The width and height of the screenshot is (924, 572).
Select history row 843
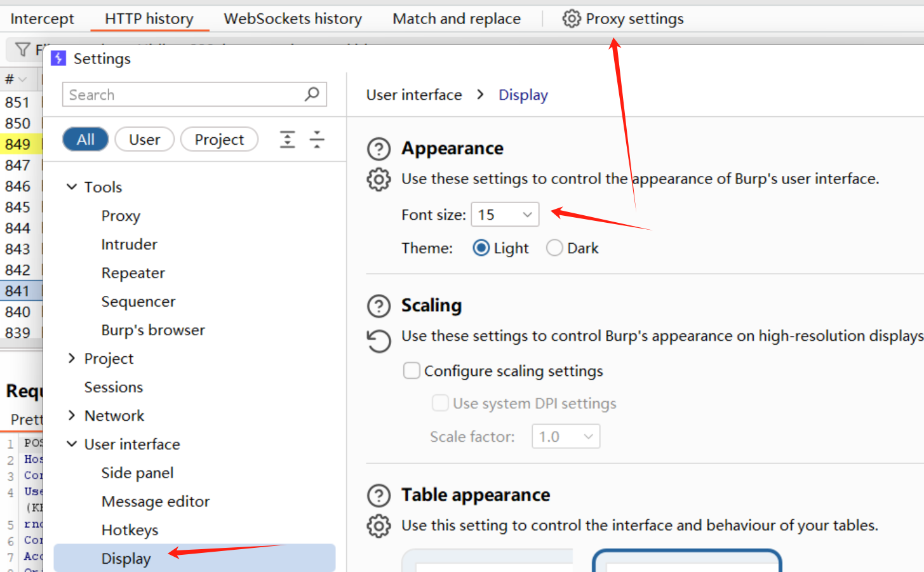(x=21, y=249)
